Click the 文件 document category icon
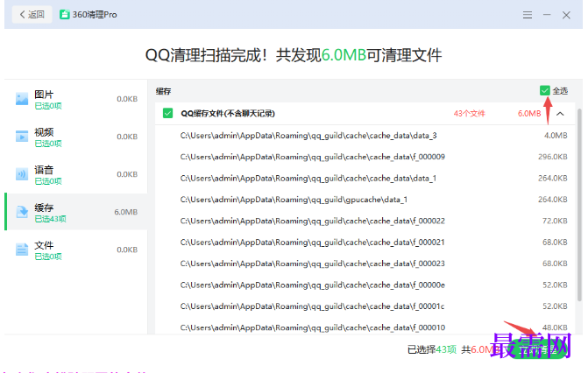The height and width of the screenshot is (373, 588). click(22, 250)
